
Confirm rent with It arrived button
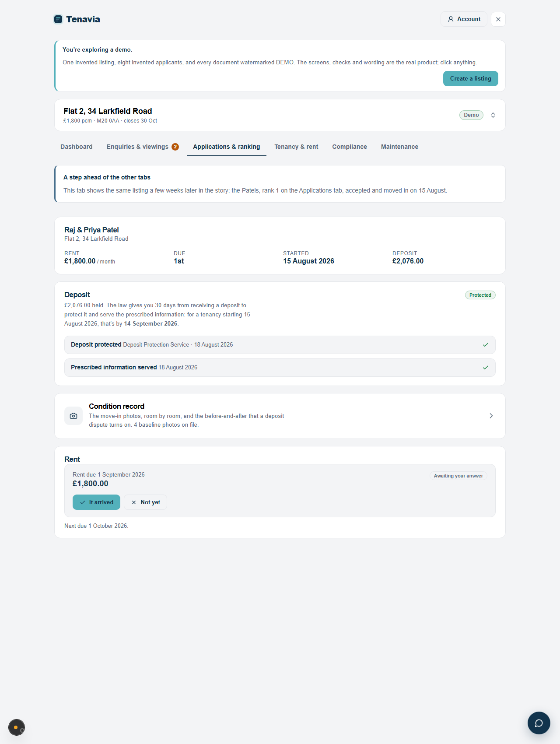coord(96,502)
